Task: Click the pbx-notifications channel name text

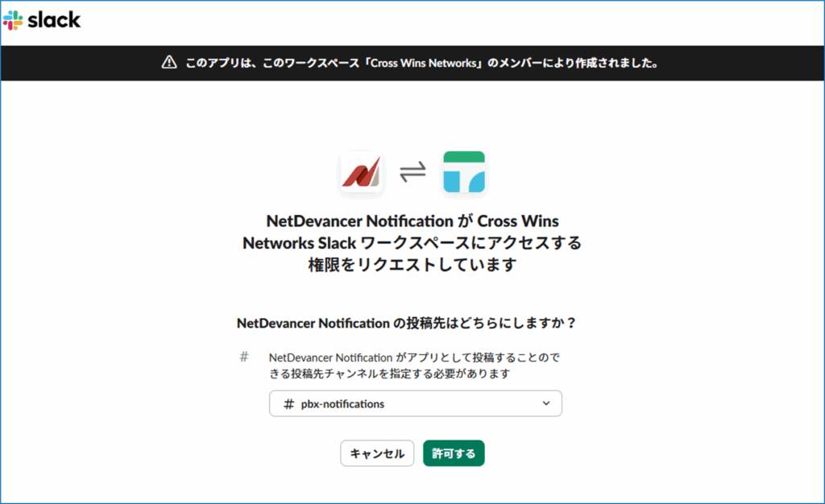Action: (342, 404)
